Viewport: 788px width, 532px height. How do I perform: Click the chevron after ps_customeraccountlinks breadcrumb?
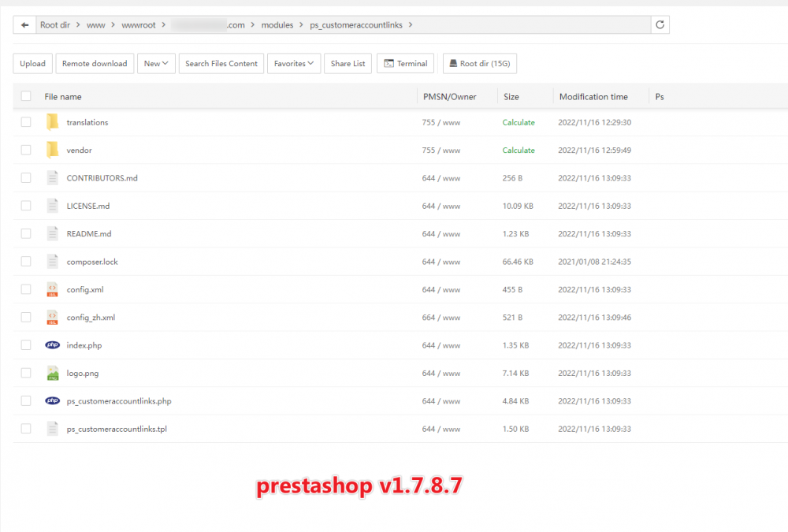[x=409, y=24]
